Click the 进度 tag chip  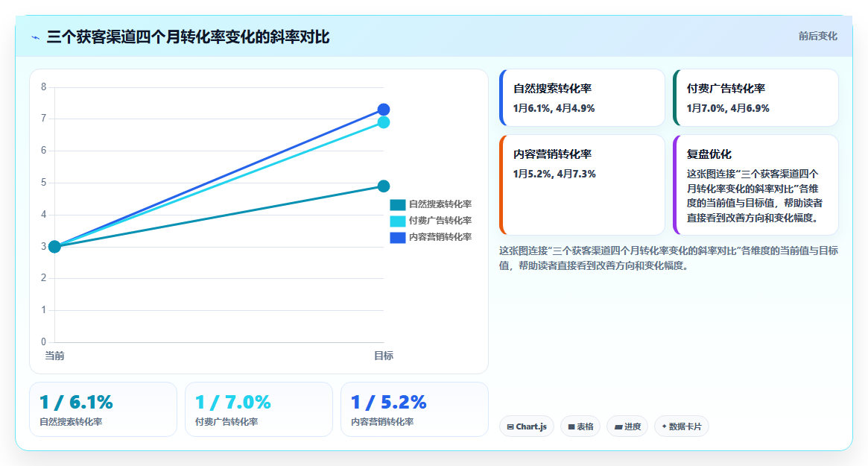627,426
